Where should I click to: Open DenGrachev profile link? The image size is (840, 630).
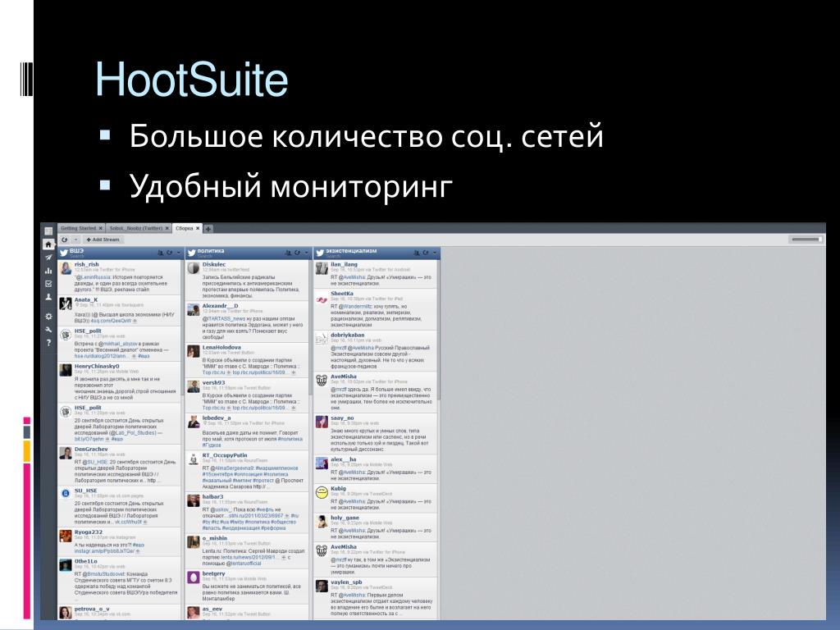(x=91, y=449)
